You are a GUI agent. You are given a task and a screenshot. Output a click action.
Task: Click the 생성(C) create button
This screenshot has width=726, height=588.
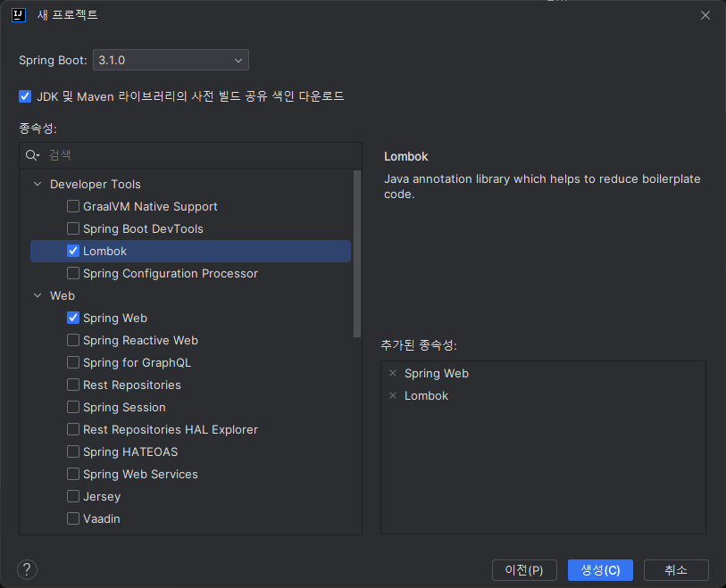click(600, 570)
